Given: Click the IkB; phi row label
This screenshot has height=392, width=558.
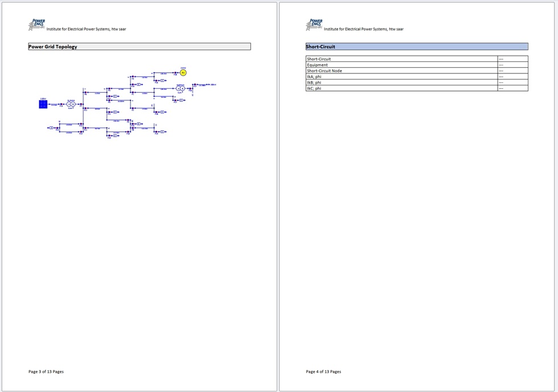Looking at the screenshot, I should coord(314,82).
